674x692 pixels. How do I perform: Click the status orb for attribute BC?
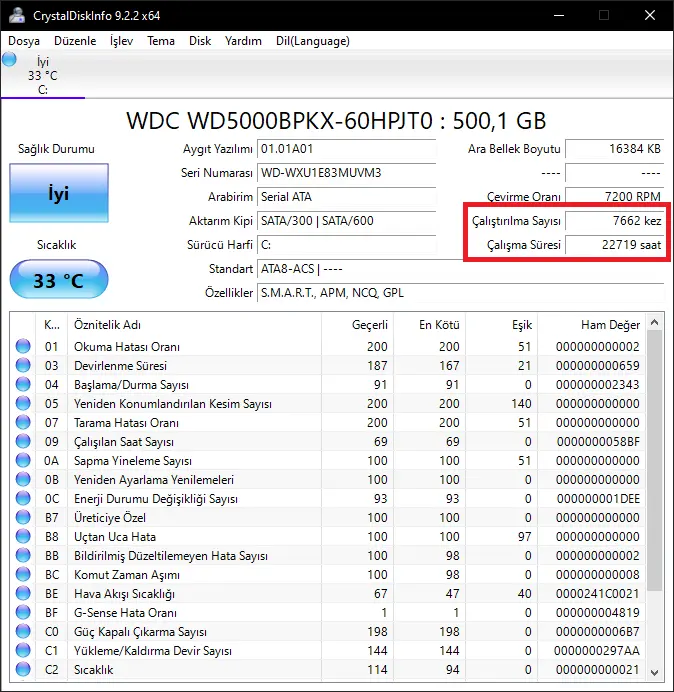click(23, 574)
